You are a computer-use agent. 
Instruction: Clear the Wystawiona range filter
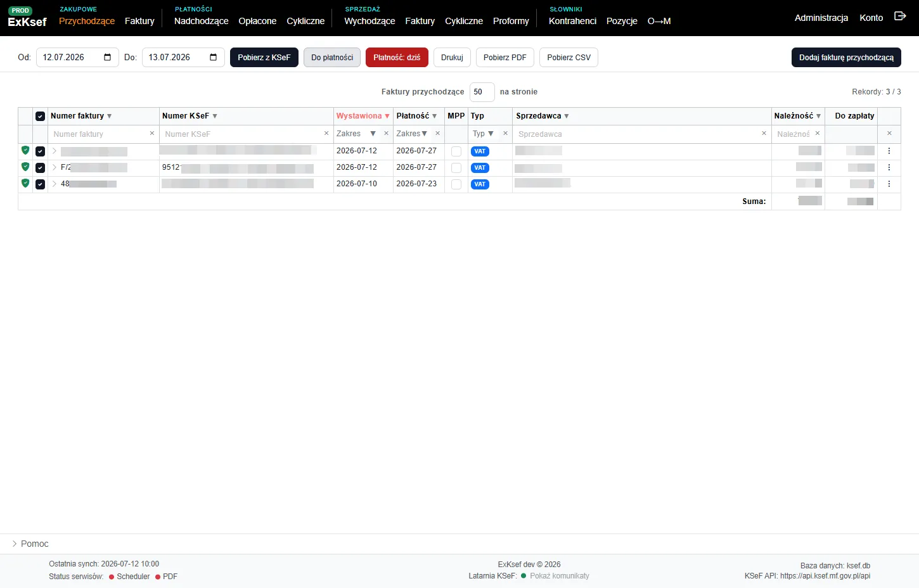pos(386,133)
